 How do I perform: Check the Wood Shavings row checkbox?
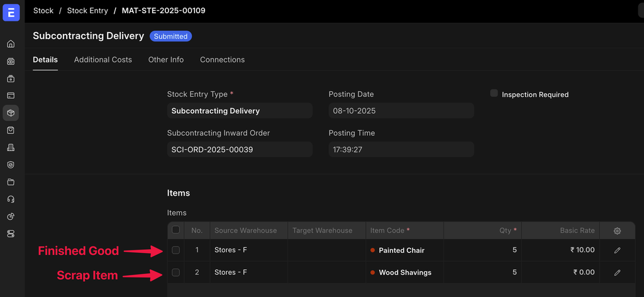176,272
